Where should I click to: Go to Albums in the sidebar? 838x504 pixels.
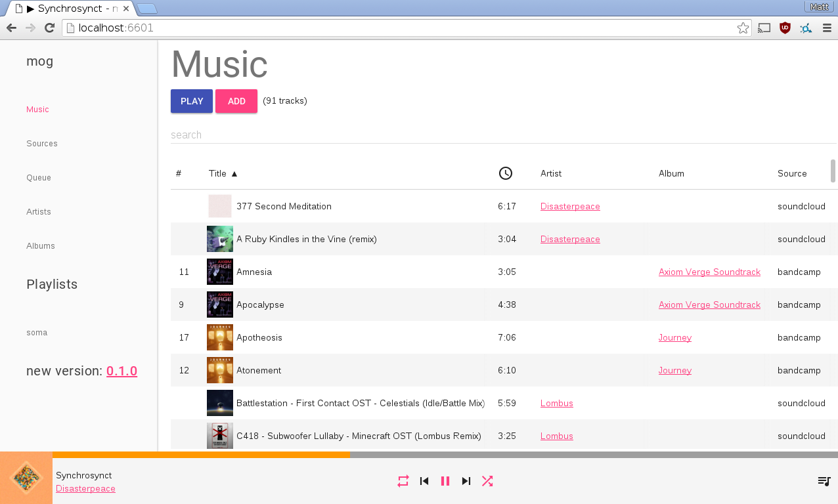(41, 246)
